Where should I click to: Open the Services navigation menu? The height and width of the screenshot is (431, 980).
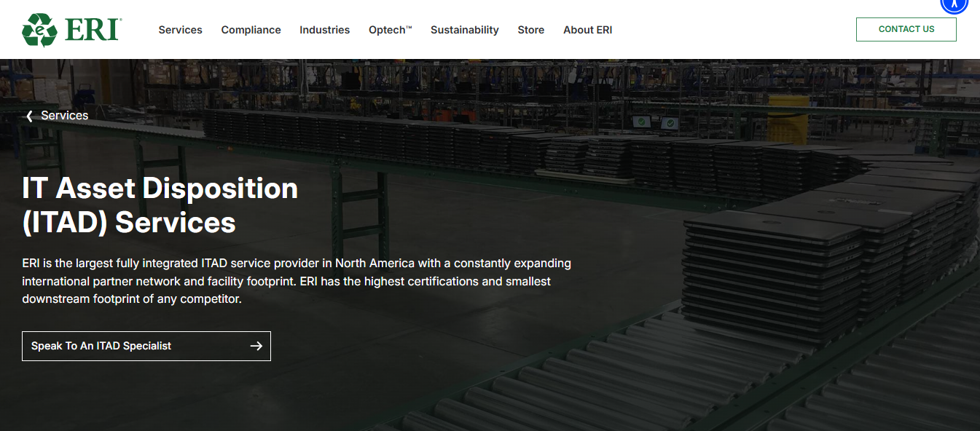point(180,30)
